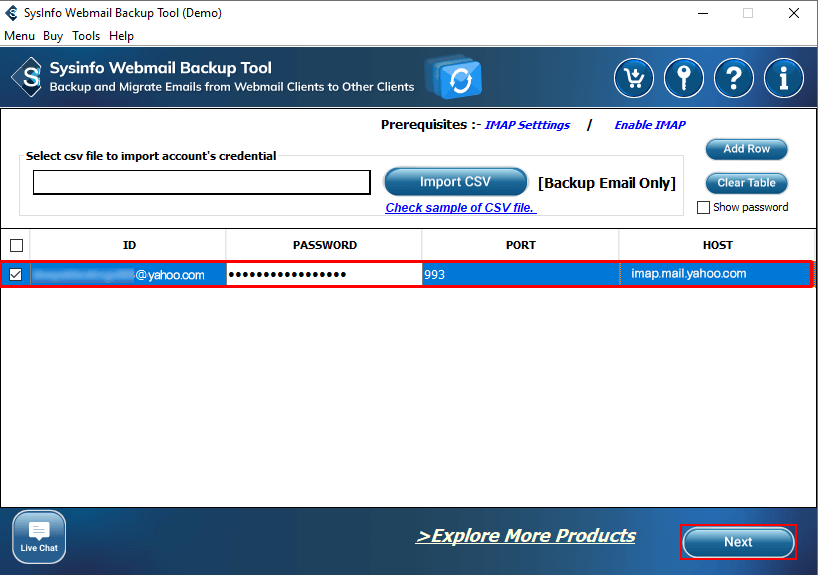Open the Enable IMAP link
The width and height of the screenshot is (818, 575).
click(650, 125)
